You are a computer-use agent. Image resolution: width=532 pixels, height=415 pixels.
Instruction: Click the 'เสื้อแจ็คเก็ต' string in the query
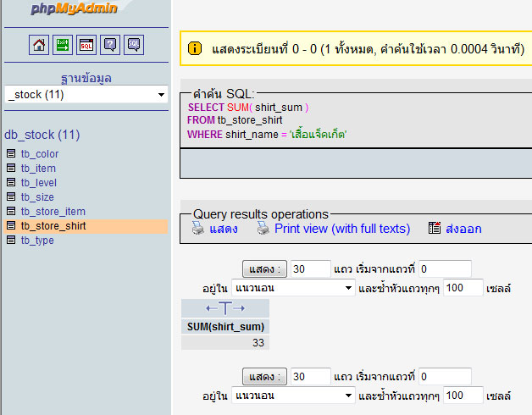pos(319,135)
